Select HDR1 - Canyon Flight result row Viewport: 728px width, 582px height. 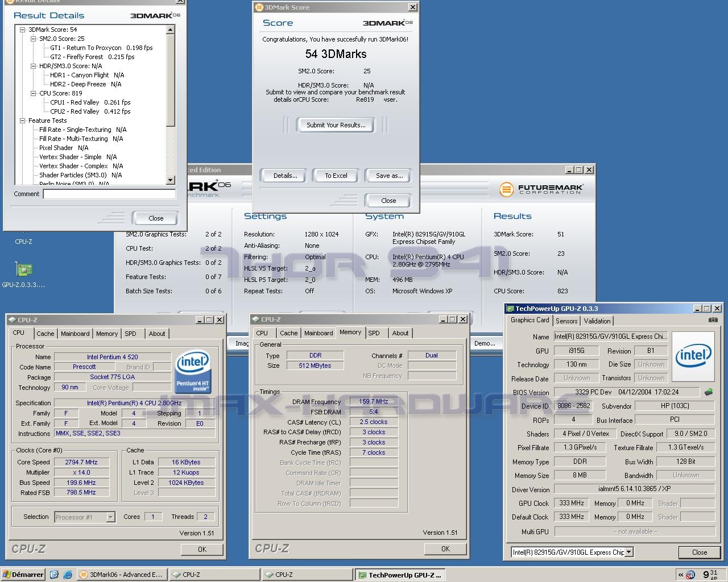coord(87,75)
